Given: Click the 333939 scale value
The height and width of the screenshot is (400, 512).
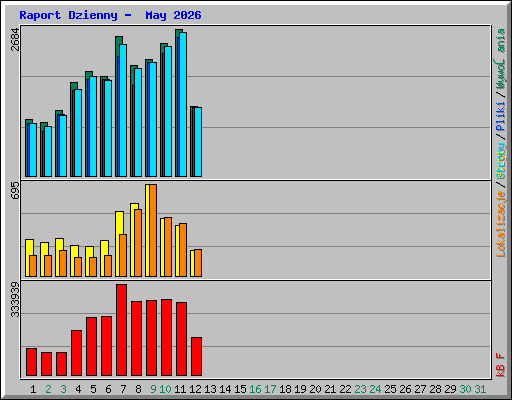Looking at the screenshot, I should point(15,299).
